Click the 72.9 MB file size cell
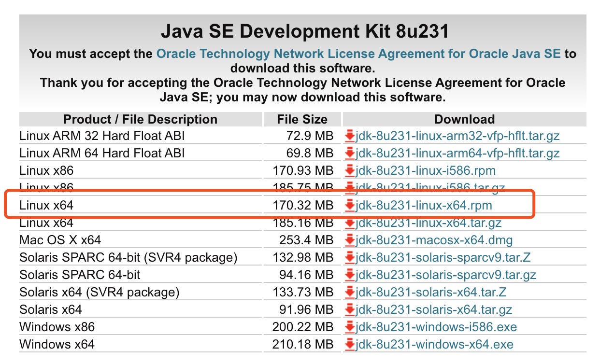This screenshot has height=364, width=600. tap(302, 136)
